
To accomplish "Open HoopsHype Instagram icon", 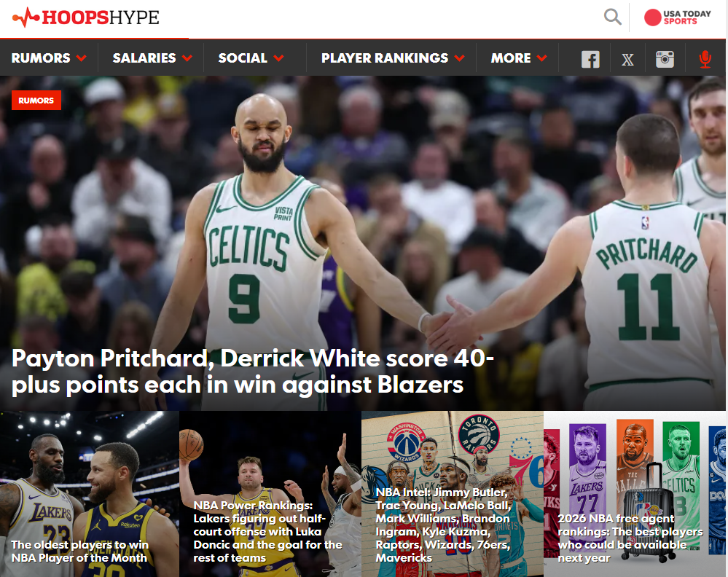I will click(x=665, y=59).
